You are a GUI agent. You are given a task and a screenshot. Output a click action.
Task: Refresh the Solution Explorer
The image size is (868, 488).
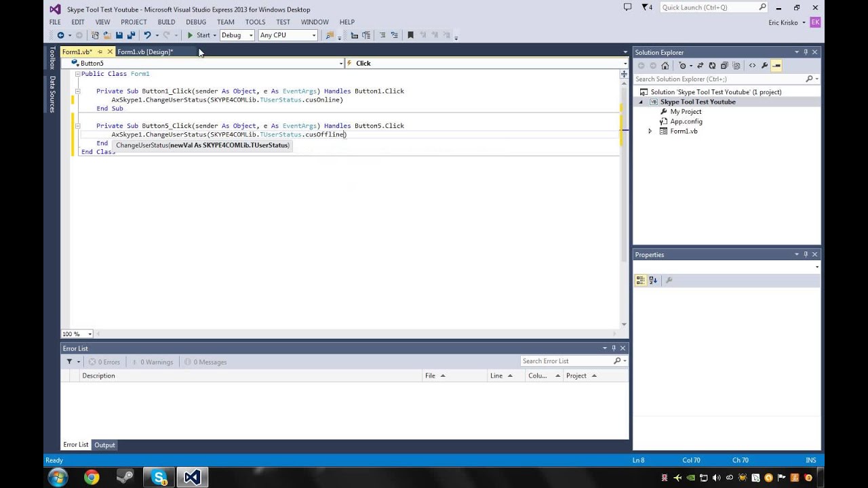coord(712,66)
